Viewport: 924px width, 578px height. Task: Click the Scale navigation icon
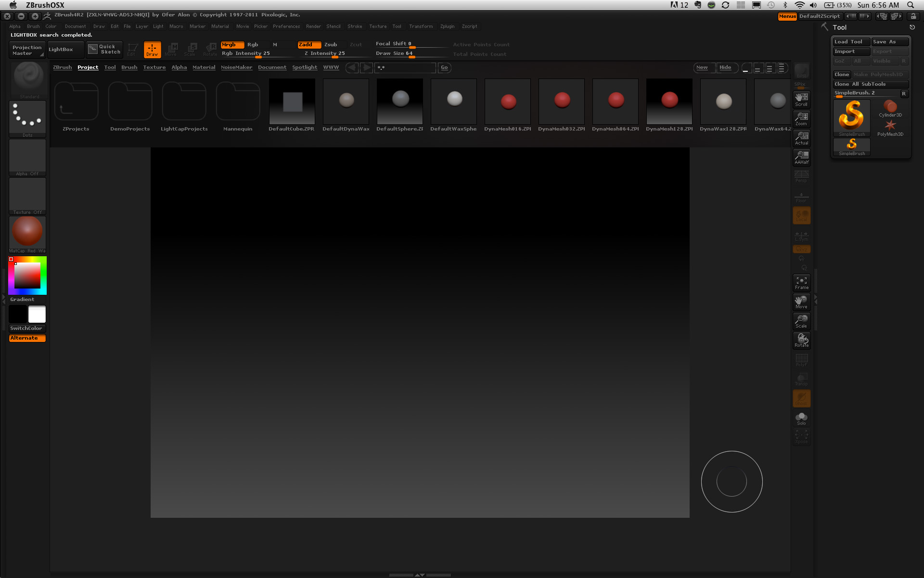pyautogui.click(x=801, y=321)
